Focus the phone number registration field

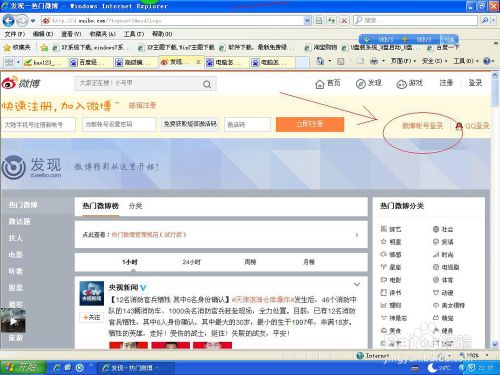click(38, 125)
